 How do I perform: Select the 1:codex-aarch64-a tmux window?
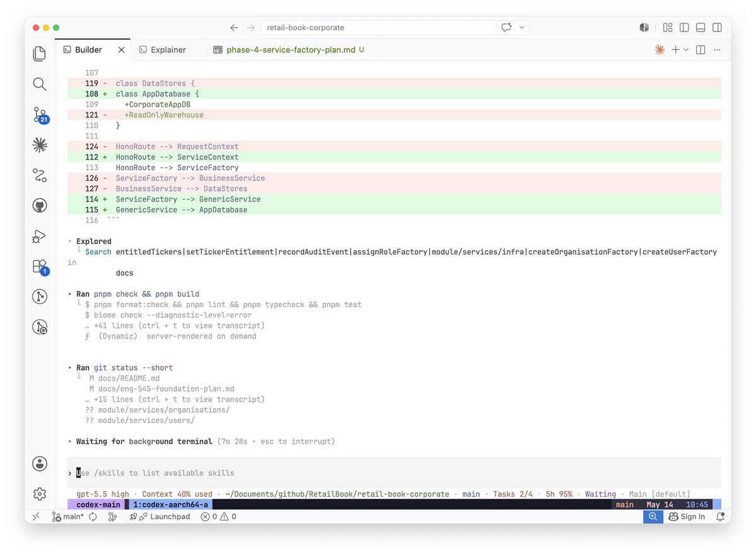(x=170, y=504)
